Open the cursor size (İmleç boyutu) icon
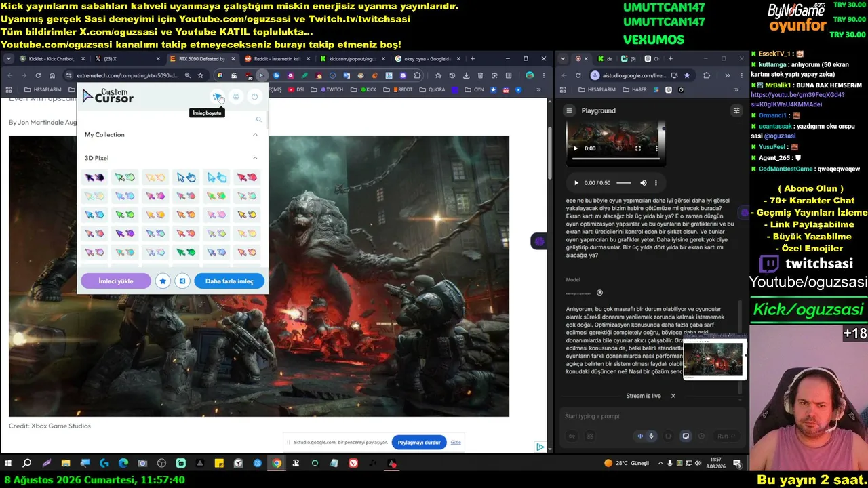868x488 pixels. tap(217, 97)
